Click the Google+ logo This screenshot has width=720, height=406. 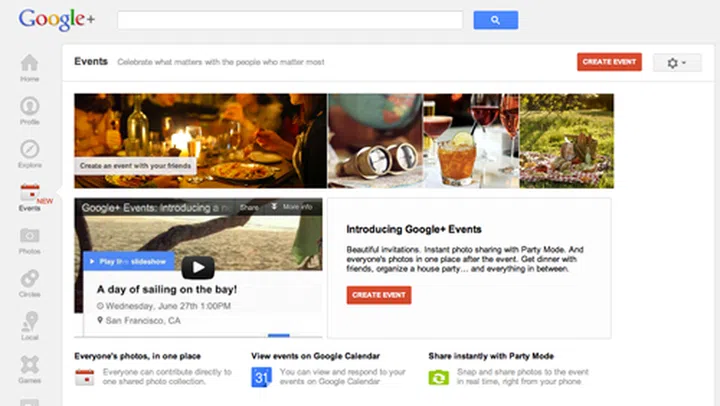pyautogui.click(x=55, y=20)
